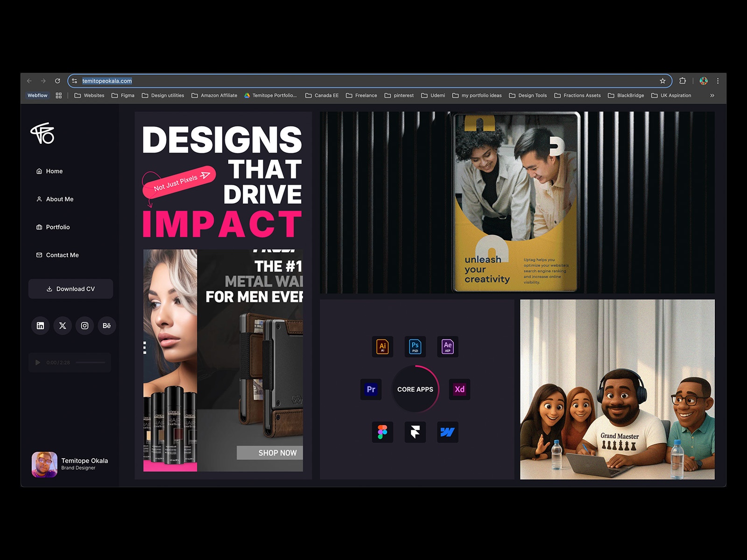Viewport: 747px width, 560px height.
Task: Bookmark this page with the star icon
Action: (x=662, y=81)
